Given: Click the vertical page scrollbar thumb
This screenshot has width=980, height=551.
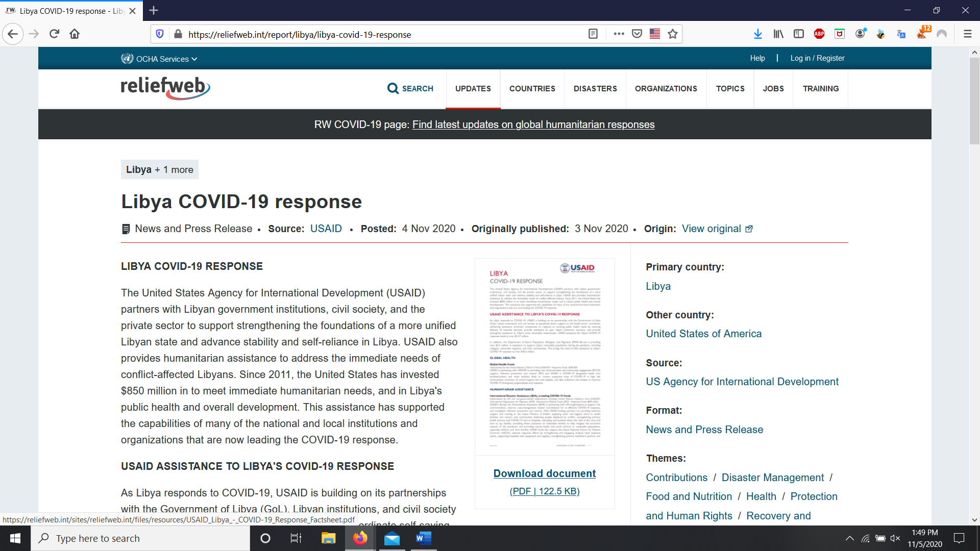Looking at the screenshot, I should tap(974, 102).
